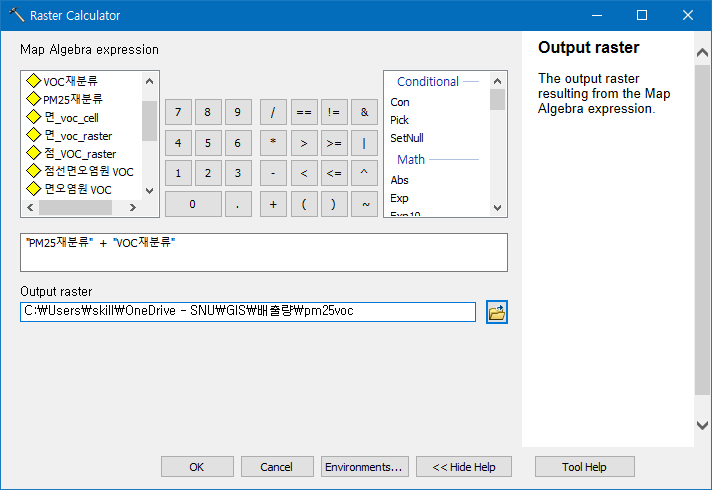Select the Abs math function

tap(399, 180)
